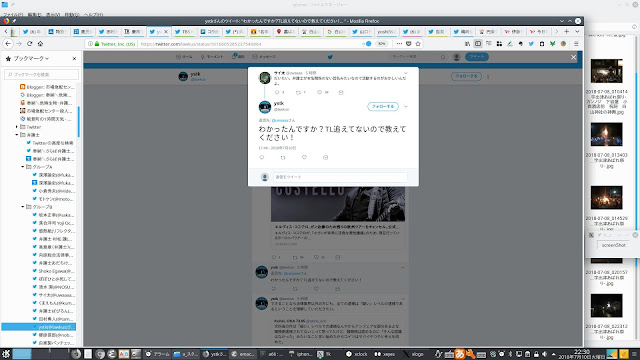Switch to the yoshi tab
This screenshot has width=640, height=360.
pos(386,31)
